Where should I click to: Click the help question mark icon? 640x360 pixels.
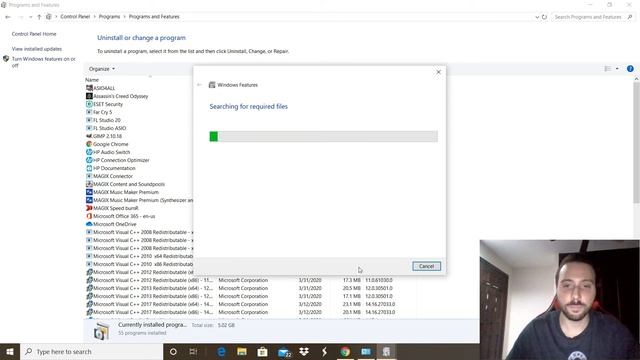[630, 69]
